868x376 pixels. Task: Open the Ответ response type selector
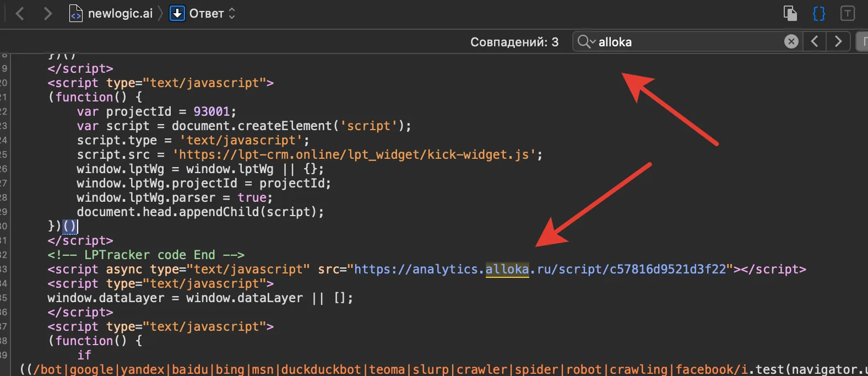(x=232, y=13)
